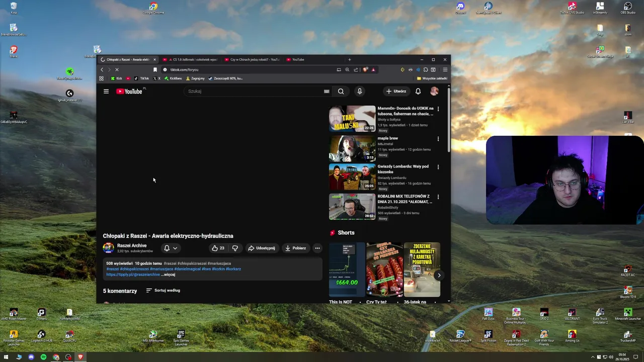Image resolution: width=644 pixels, height=362 pixels.
Task: Switch to CS 1.6 Jailbreak tab
Action: coord(190,59)
